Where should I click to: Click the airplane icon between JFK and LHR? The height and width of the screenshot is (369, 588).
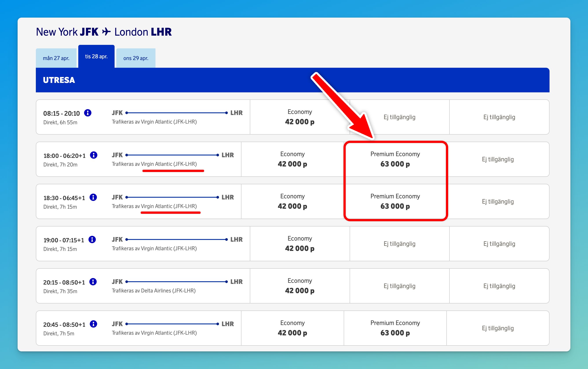click(x=106, y=31)
